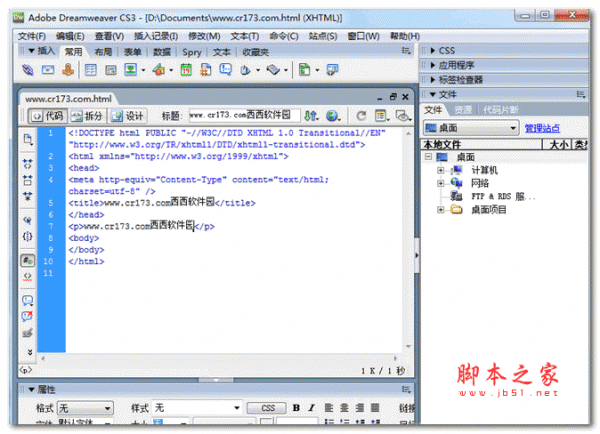This screenshot has height=434, width=600.
Task: Open the visual aids icon
Action: click(x=403, y=115)
